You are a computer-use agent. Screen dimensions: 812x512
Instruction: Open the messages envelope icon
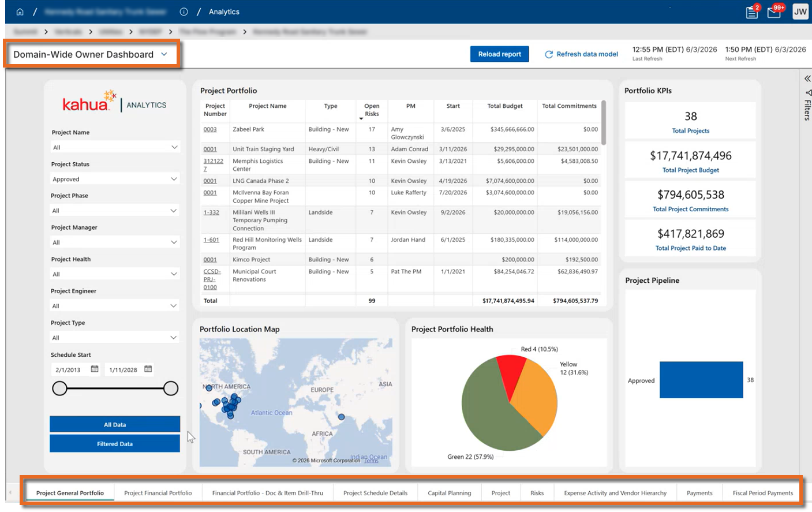[774, 12]
